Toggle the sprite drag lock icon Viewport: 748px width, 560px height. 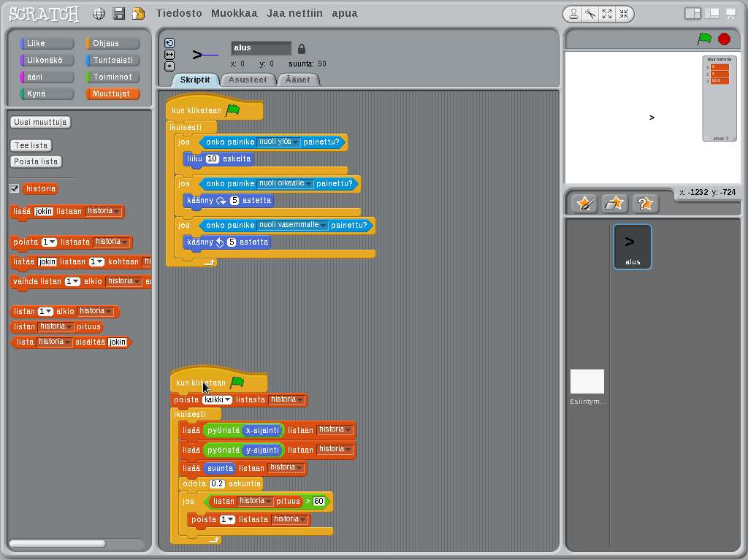[x=302, y=49]
